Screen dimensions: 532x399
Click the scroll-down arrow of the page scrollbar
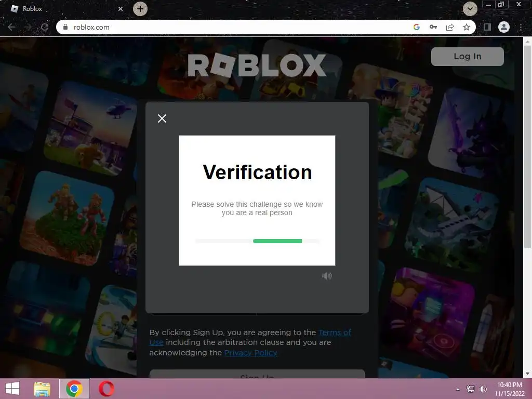pos(527,374)
